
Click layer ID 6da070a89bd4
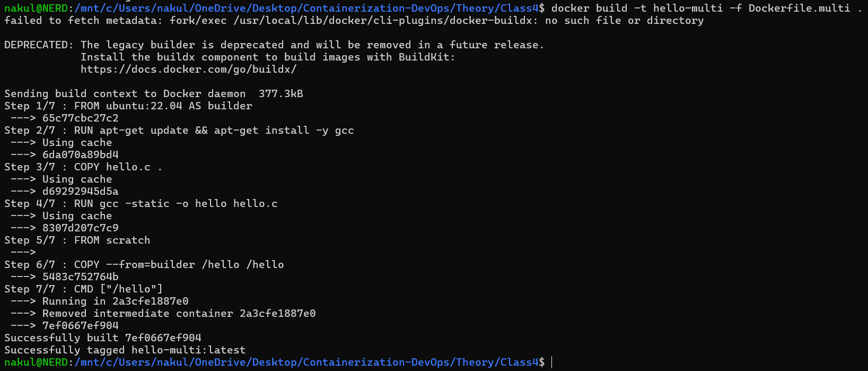[x=80, y=155]
